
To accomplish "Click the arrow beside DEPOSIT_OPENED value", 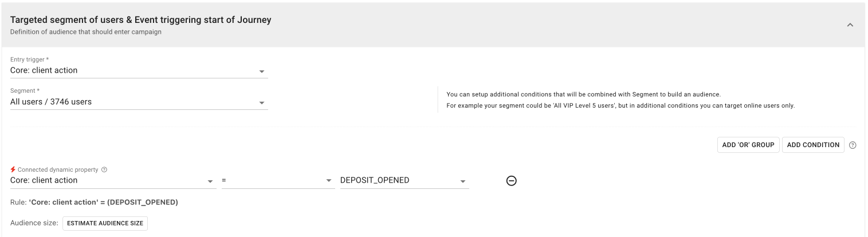I will click(462, 181).
